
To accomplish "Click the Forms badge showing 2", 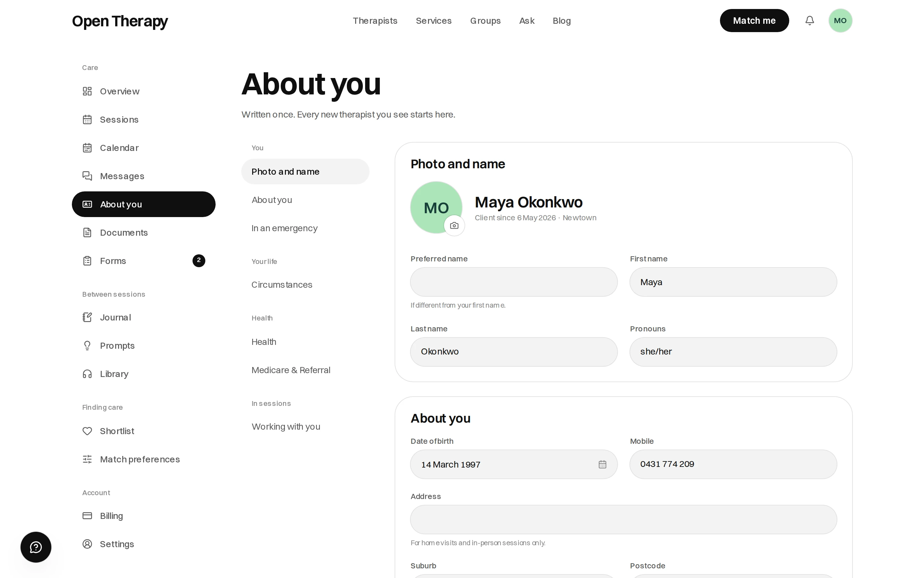I will click(199, 260).
